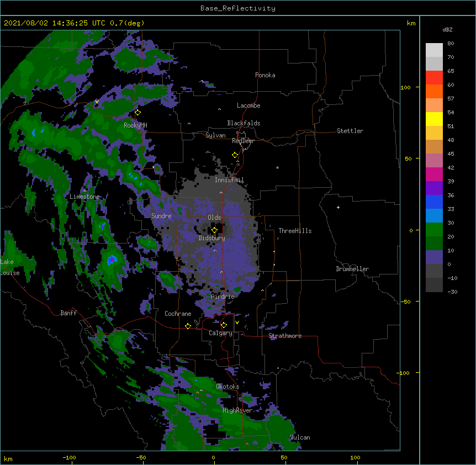The height and width of the screenshot is (465, 476).
Task: Click the blue 33–36 dBZ legend swatch
Action: click(434, 202)
